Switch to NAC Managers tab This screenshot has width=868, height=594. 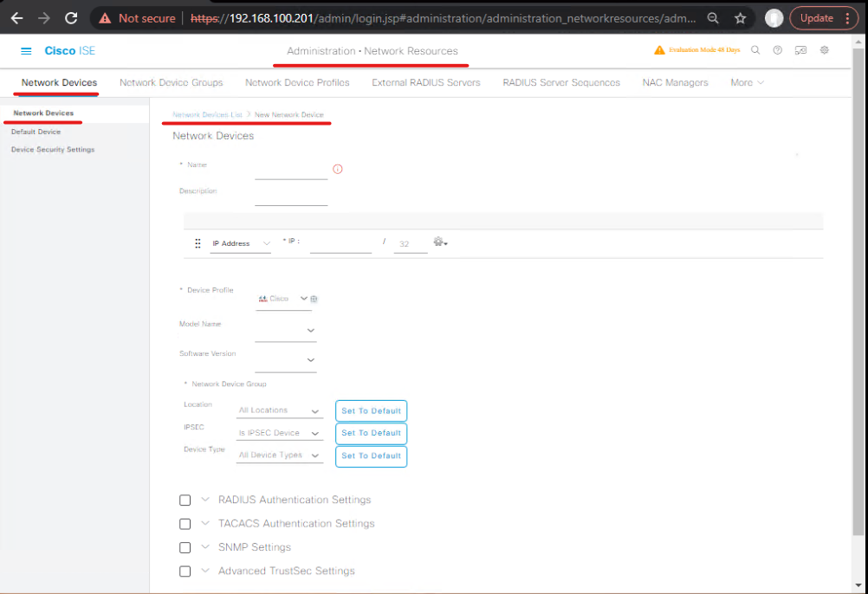click(x=676, y=82)
